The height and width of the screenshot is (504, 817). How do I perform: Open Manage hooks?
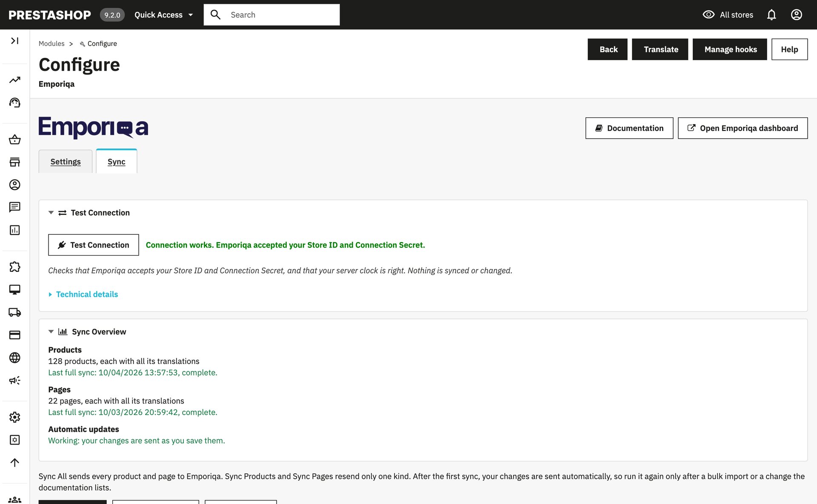coord(730,49)
